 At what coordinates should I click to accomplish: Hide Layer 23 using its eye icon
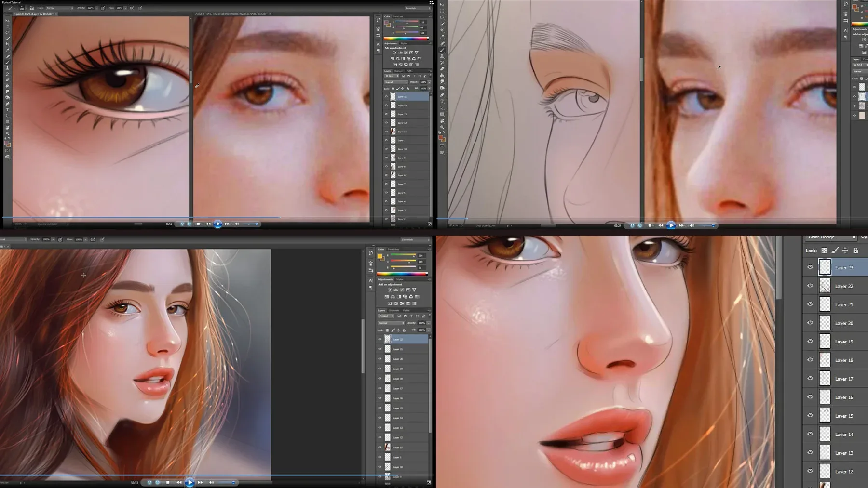[810, 267]
